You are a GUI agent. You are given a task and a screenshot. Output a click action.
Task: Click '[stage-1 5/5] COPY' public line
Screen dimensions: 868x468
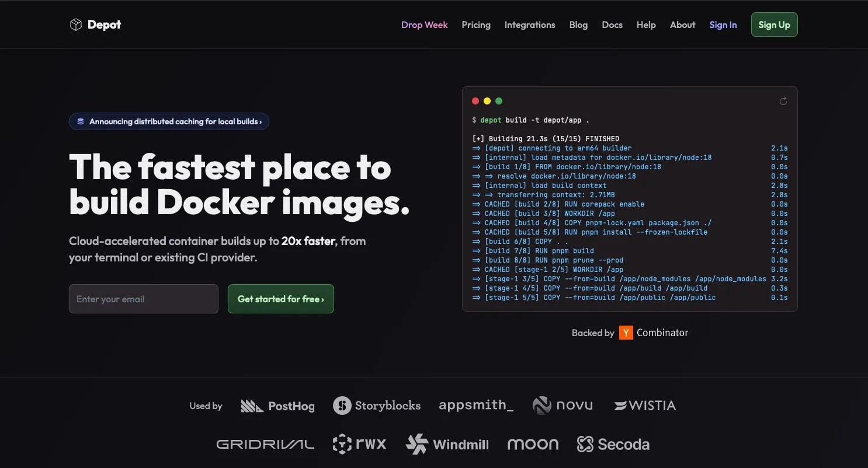pyautogui.click(x=593, y=298)
